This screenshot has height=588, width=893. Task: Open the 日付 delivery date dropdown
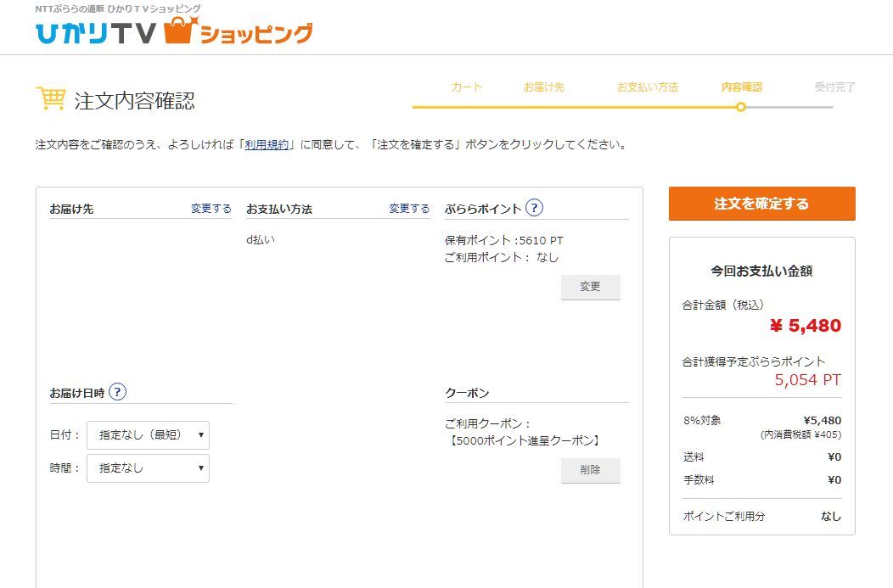click(x=148, y=434)
